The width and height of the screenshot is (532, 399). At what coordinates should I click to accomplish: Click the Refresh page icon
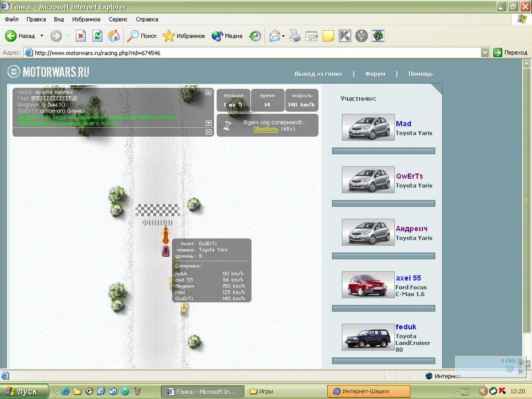coord(97,35)
